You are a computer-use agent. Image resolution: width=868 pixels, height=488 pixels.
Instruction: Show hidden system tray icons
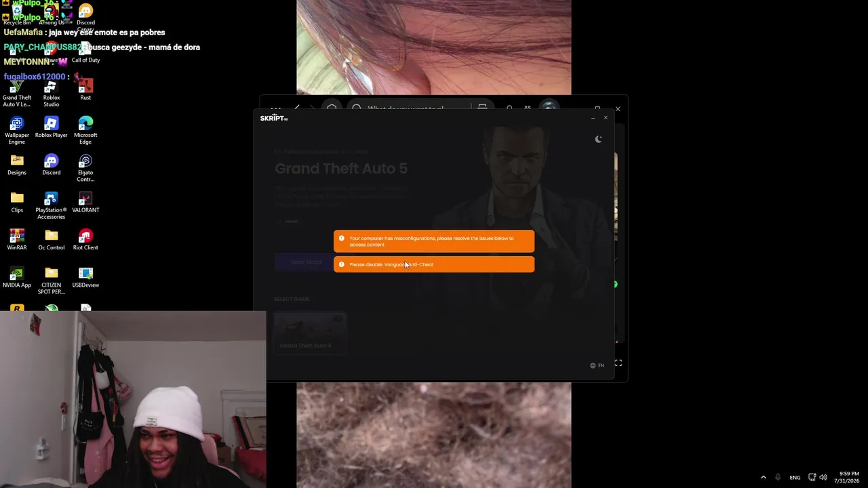pyautogui.click(x=763, y=477)
